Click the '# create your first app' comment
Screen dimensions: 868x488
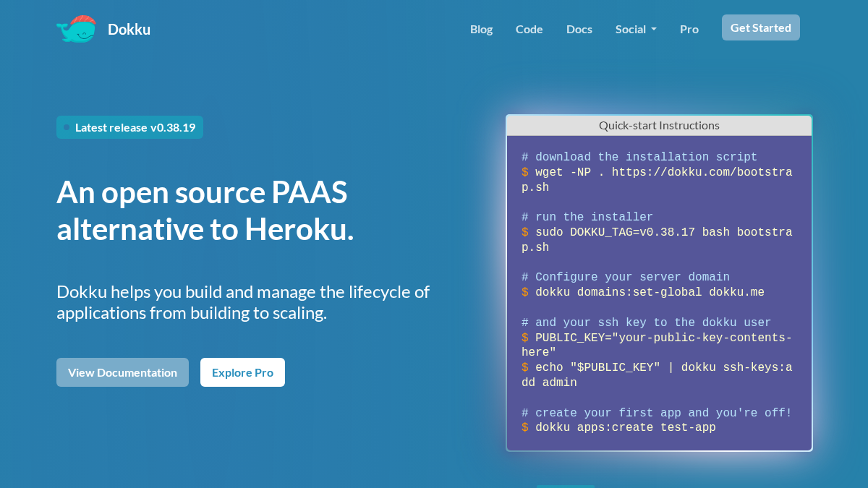(x=657, y=413)
